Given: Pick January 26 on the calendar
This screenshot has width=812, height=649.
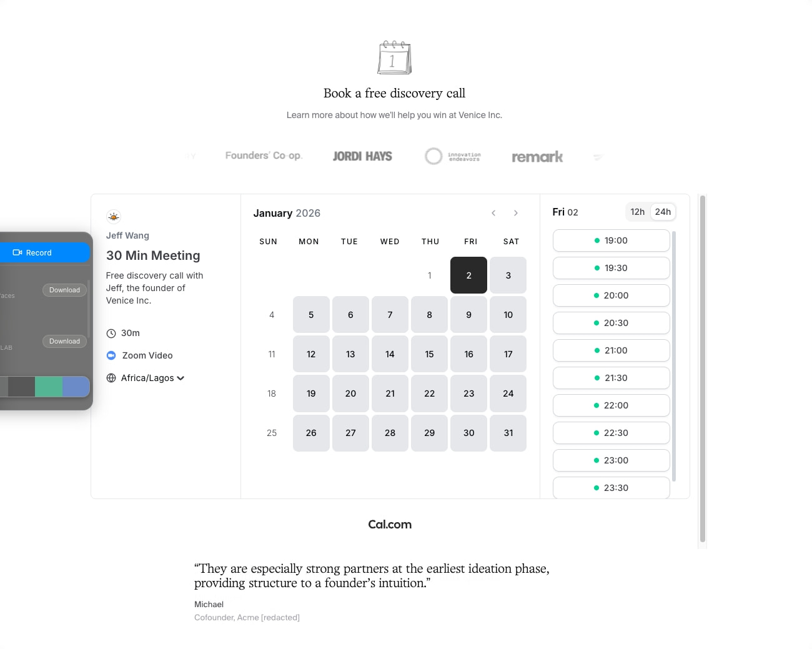Looking at the screenshot, I should pos(311,433).
